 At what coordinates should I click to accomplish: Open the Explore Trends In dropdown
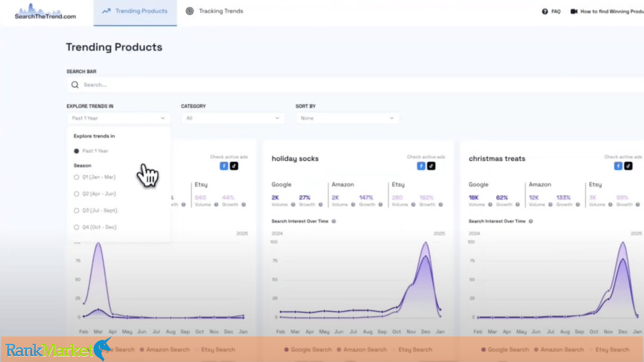[118, 118]
